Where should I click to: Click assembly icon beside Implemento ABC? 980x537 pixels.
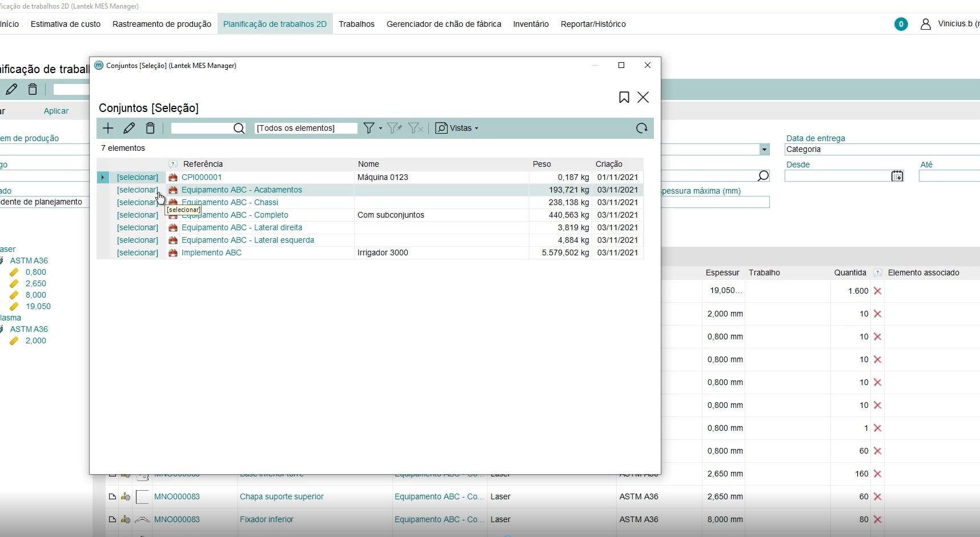tap(173, 253)
